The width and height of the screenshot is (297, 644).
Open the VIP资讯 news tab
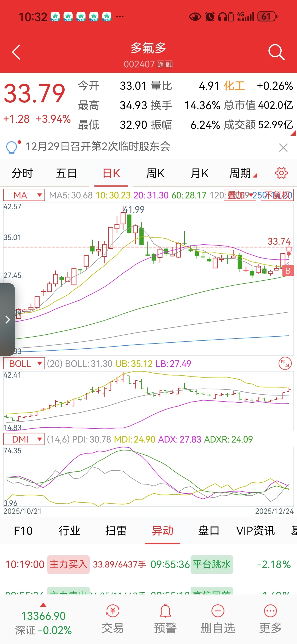pyautogui.click(x=255, y=531)
